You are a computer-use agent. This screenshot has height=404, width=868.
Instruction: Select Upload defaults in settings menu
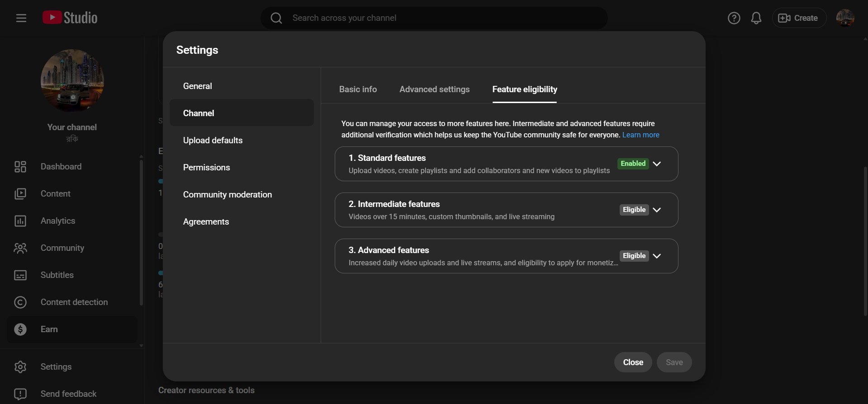[x=213, y=141]
